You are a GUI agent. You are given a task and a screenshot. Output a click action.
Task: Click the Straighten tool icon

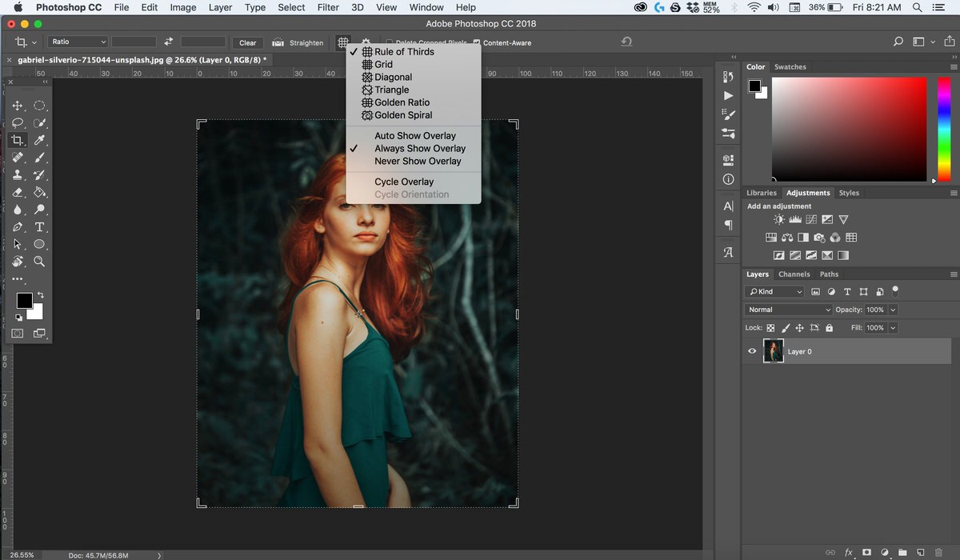pos(278,42)
